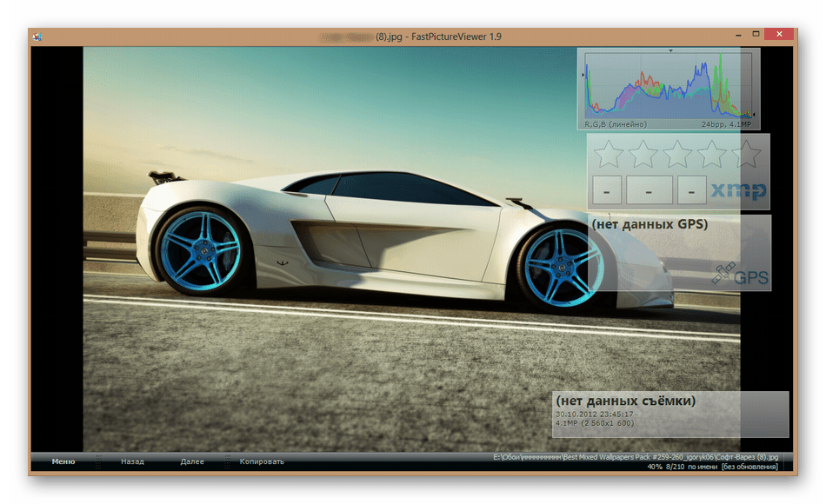Go to next image with Далее
The width and height of the screenshot is (826, 504).
point(192,461)
